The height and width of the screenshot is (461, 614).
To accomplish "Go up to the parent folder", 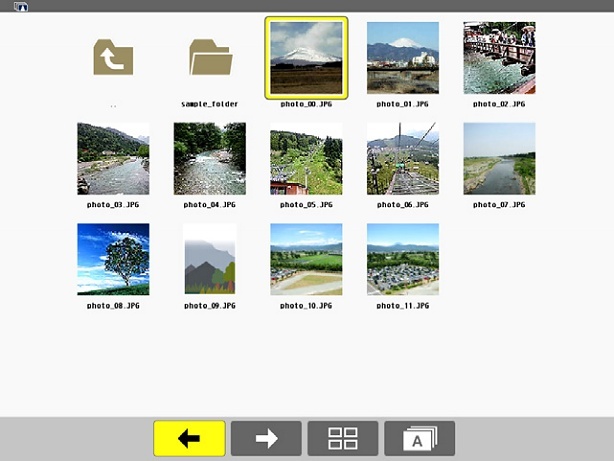I will pos(113,57).
